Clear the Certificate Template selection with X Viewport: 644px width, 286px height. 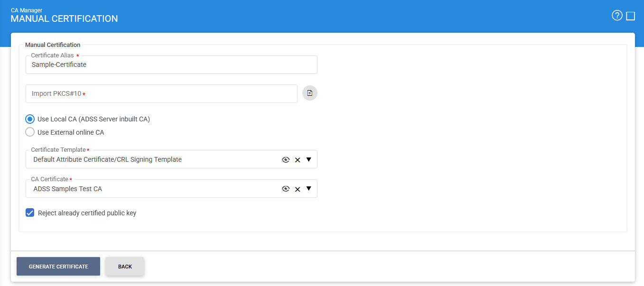tap(298, 160)
